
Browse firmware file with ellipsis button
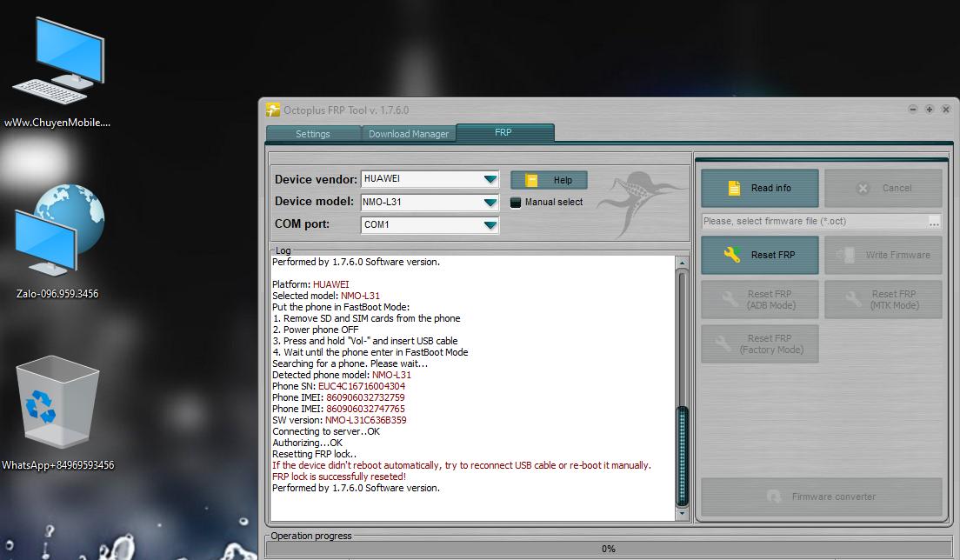(934, 222)
